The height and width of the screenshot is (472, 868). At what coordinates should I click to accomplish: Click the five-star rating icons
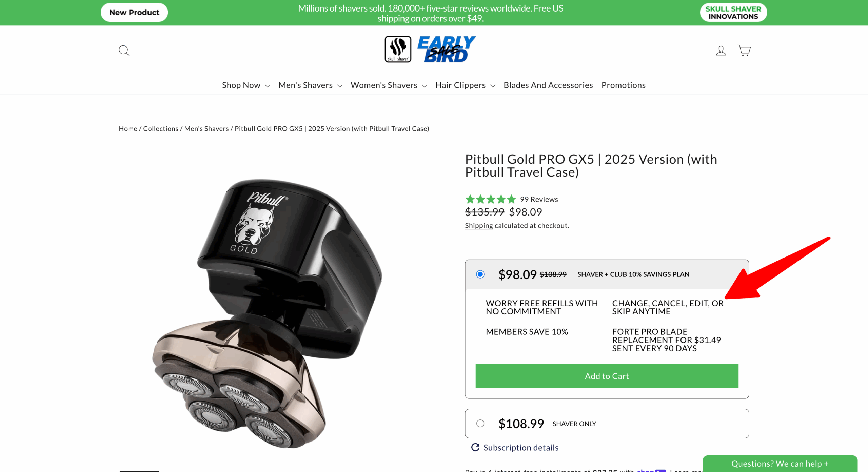[490, 199]
